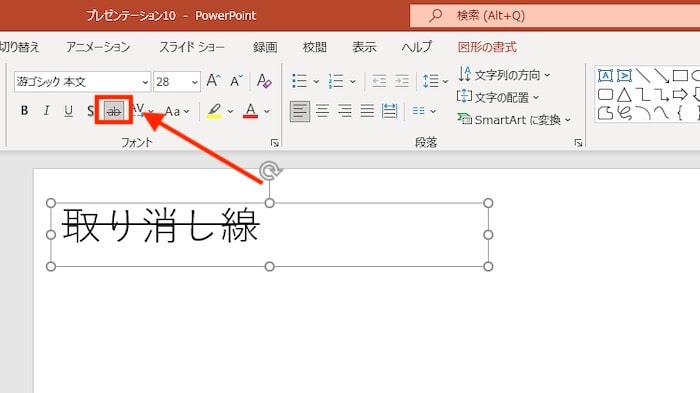
Task: Open the ヘルプ tab
Action: tap(417, 47)
